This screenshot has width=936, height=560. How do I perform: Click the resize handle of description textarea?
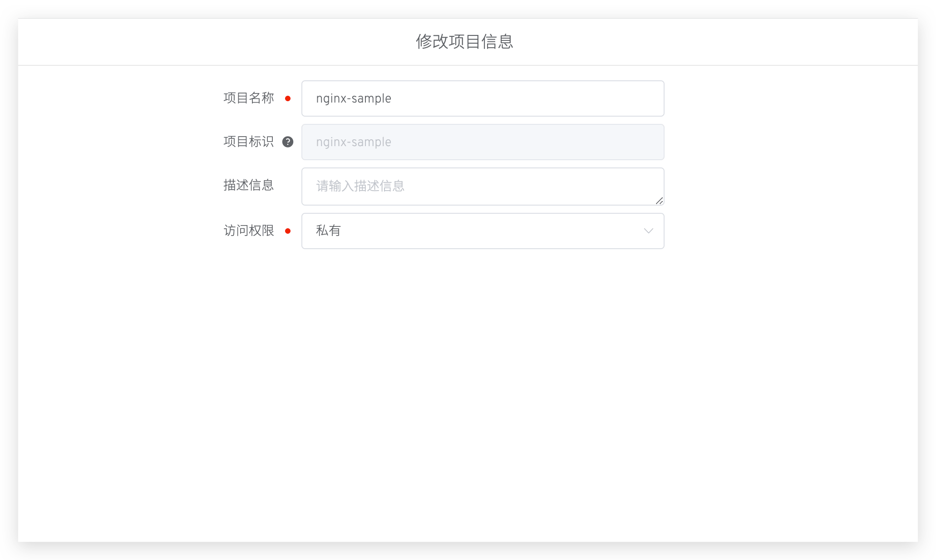click(x=659, y=201)
